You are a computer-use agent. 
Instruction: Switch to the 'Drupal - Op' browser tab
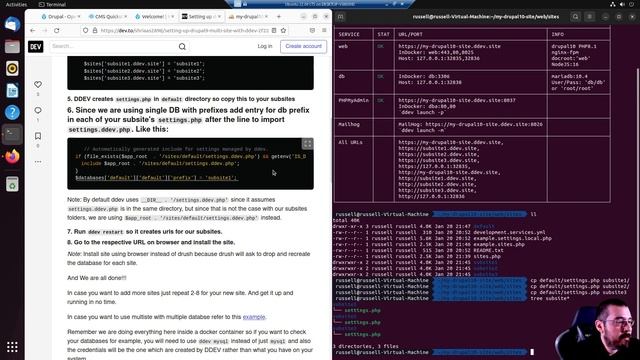click(61, 17)
